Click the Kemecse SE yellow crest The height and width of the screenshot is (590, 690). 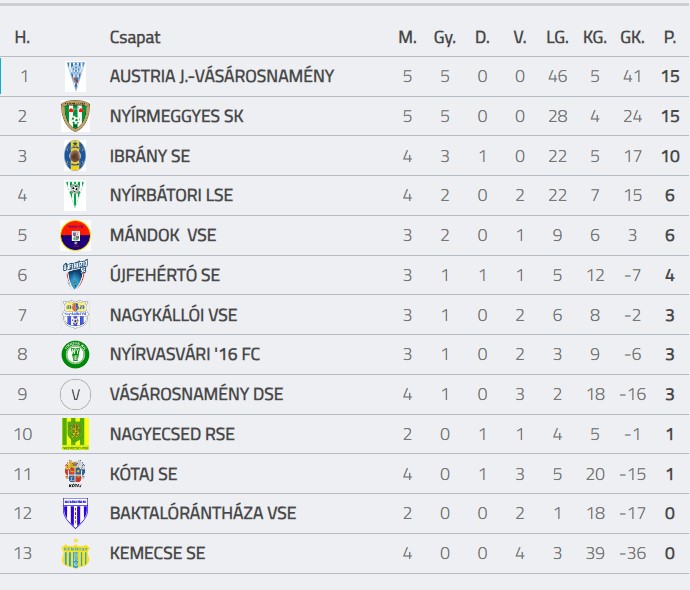coord(75,553)
